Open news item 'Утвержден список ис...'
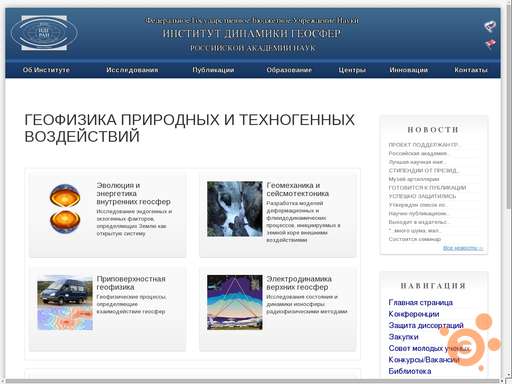 pos(418,205)
